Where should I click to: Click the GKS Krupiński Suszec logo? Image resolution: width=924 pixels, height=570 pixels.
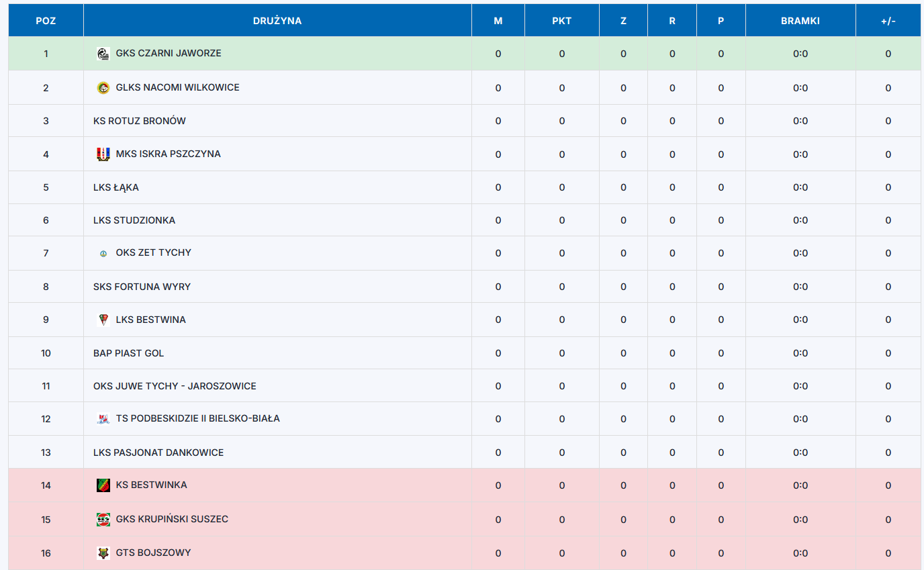[103, 519]
